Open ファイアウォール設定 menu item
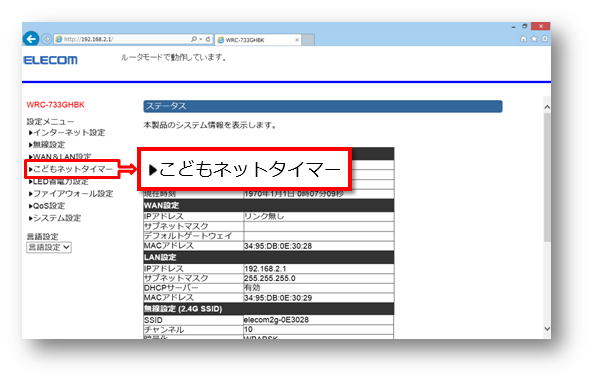593x381 pixels. tap(71, 194)
